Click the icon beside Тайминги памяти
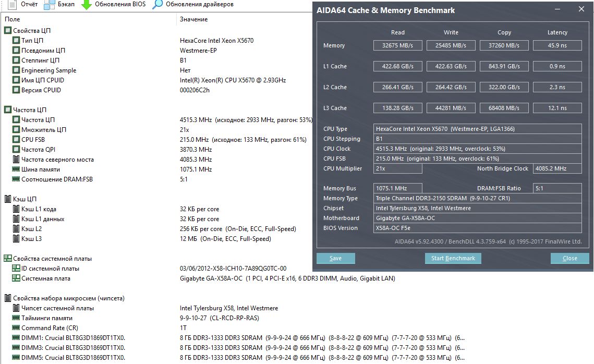Screen dimensions: 594x364 tap(16, 318)
